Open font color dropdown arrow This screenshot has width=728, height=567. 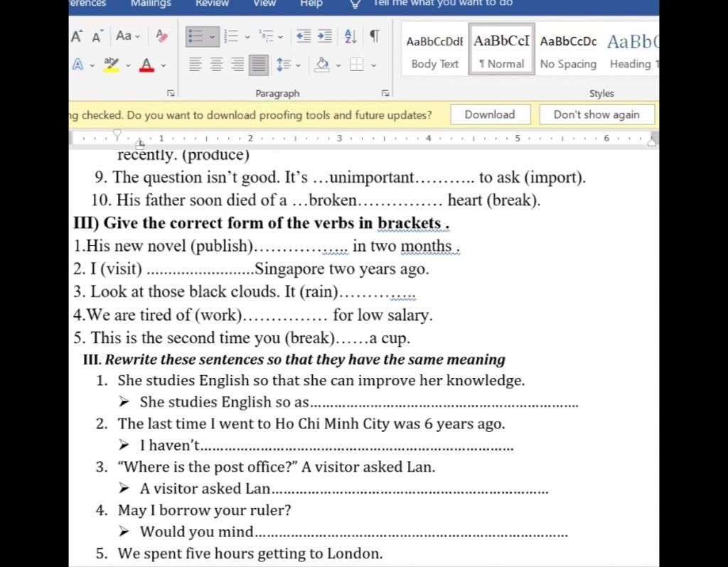pyautogui.click(x=164, y=65)
